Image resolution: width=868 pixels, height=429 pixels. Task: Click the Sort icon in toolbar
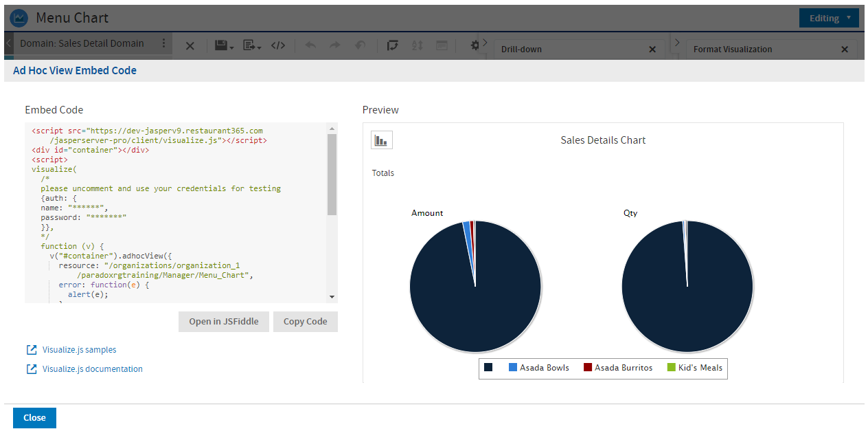(x=417, y=45)
